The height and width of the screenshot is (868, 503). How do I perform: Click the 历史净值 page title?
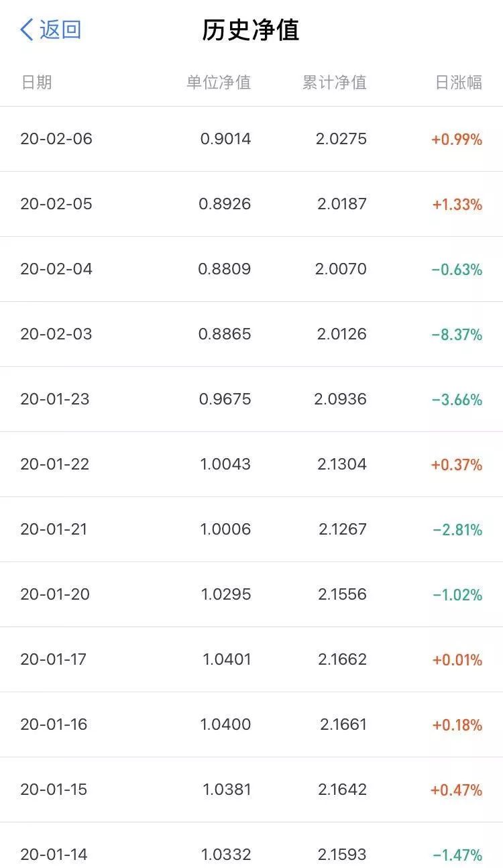pyautogui.click(x=251, y=30)
